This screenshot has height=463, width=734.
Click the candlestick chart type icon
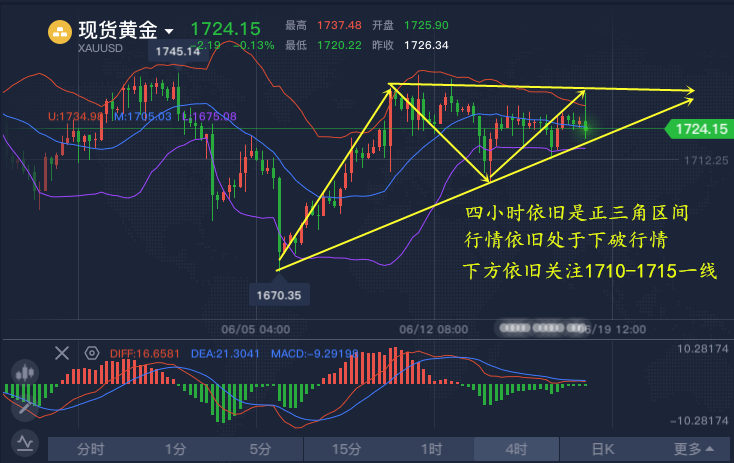tap(23, 374)
